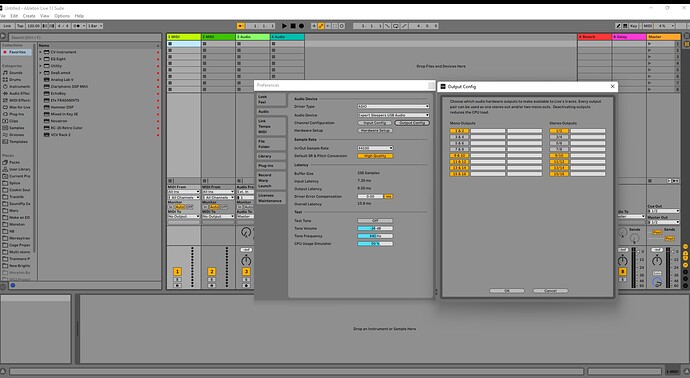Adjust the Tone Volume slider
Image resolution: width=690 pixels, height=378 pixels.
(x=375, y=228)
